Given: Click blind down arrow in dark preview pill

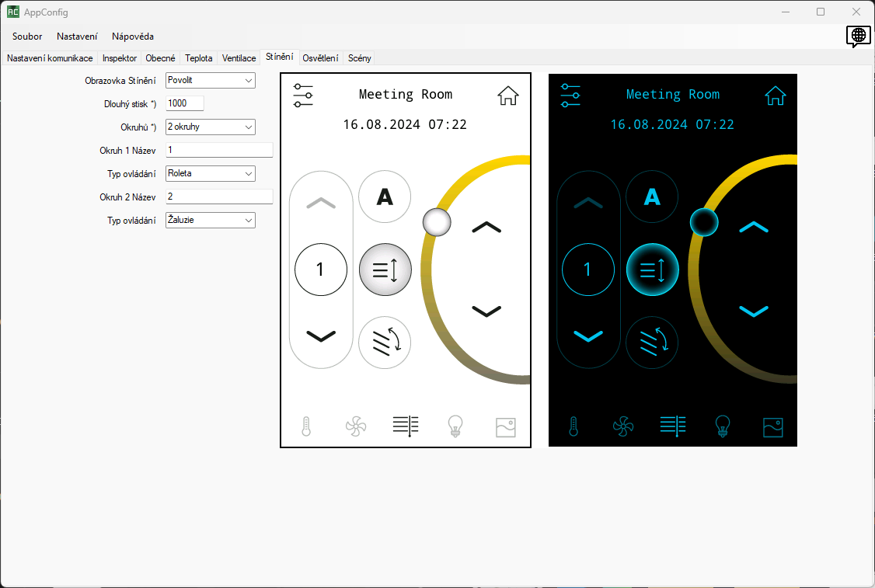Looking at the screenshot, I should coord(588,336).
